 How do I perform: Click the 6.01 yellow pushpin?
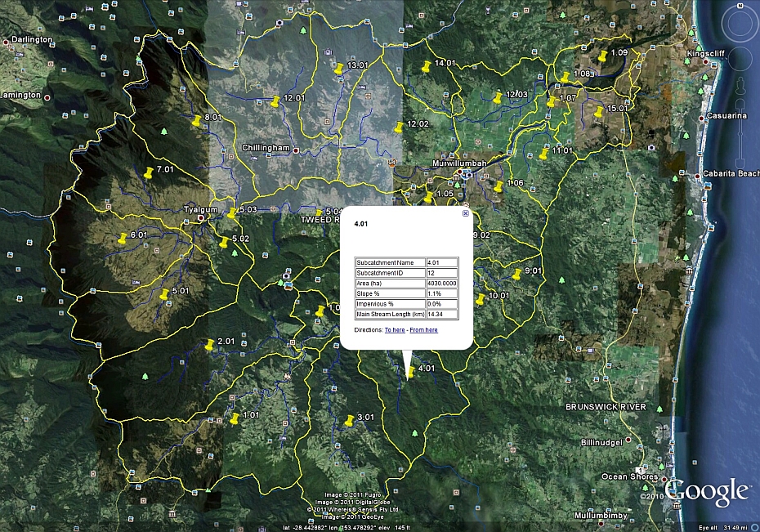tap(123, 239)
